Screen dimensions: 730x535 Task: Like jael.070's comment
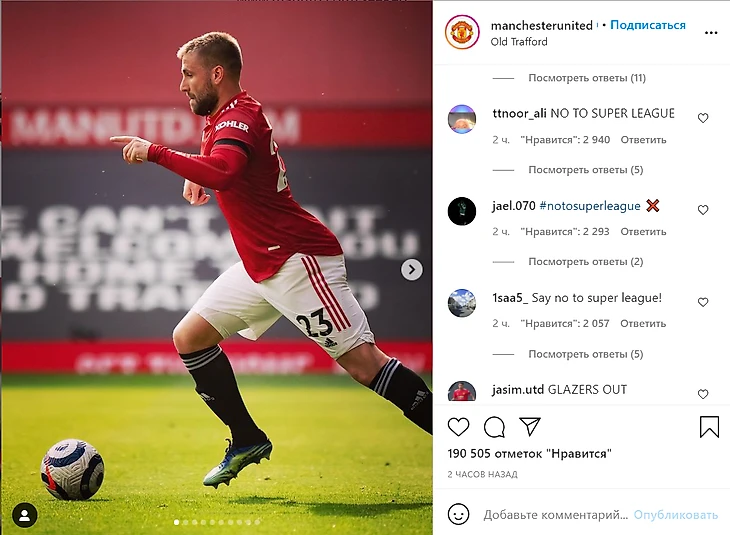[703, 210]
